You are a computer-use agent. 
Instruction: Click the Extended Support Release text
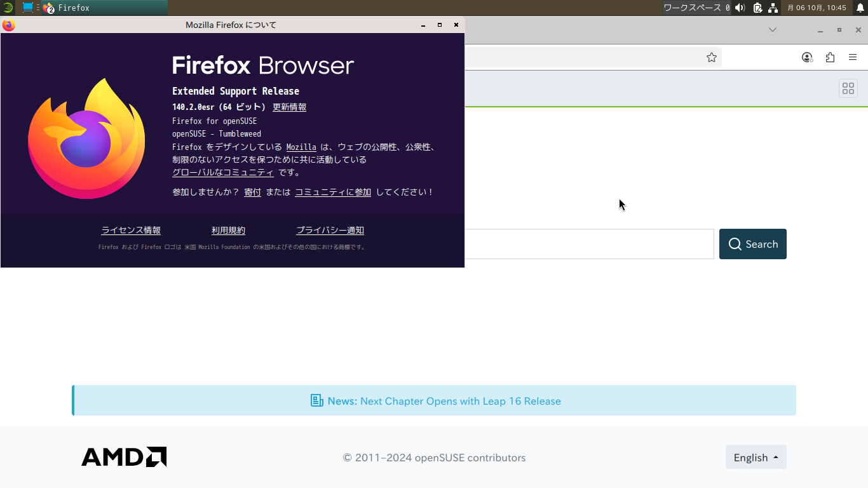pyautogui.click(x=236, y=91)
